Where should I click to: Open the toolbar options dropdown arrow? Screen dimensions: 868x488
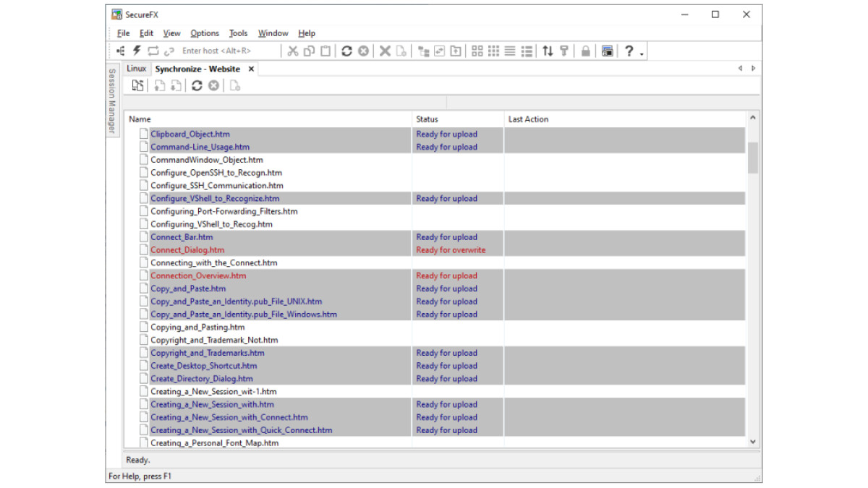pos(642,53)
